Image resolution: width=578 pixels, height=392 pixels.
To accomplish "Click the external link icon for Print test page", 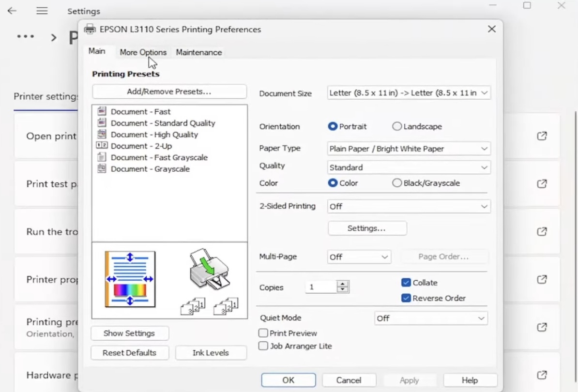I will [542, 183].
